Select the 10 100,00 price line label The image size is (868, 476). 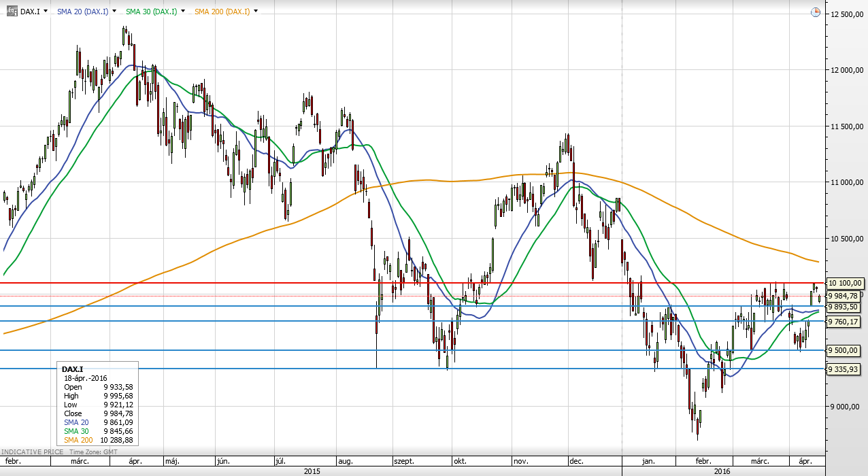[x=844, y=283]
